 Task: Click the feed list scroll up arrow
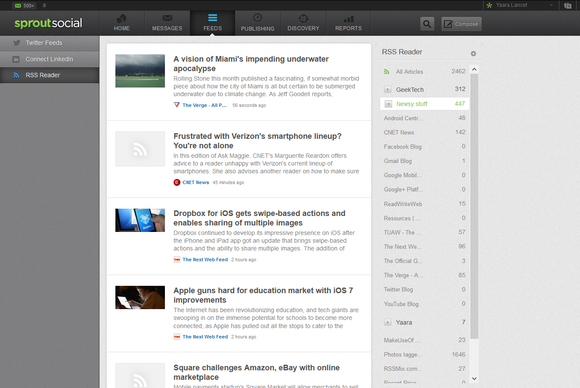(x=474, y=69)
